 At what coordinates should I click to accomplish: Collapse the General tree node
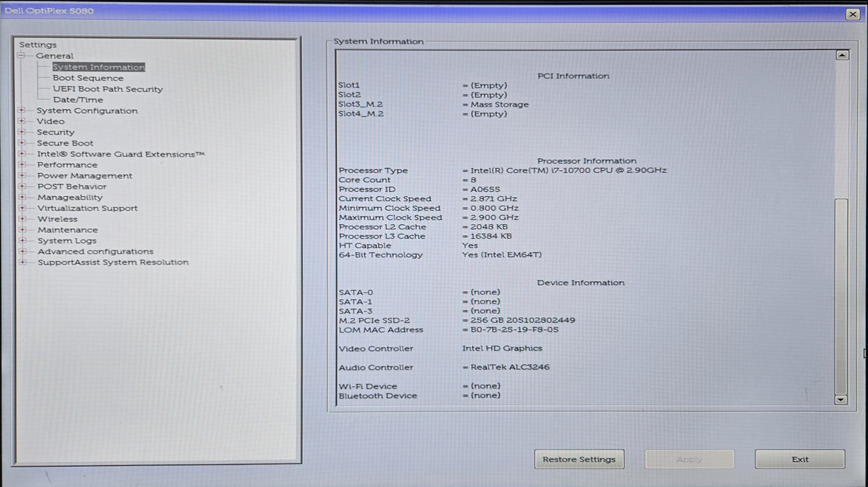point(22,56)
